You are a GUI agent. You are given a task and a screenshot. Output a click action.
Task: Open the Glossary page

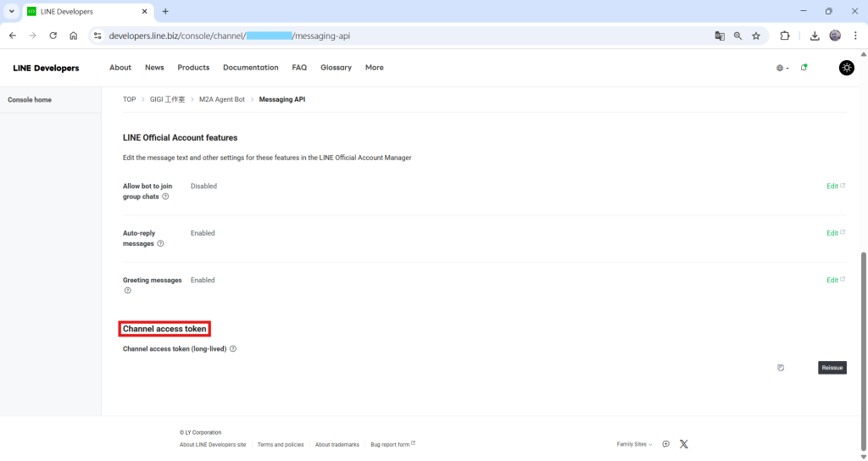pos(336,68)
